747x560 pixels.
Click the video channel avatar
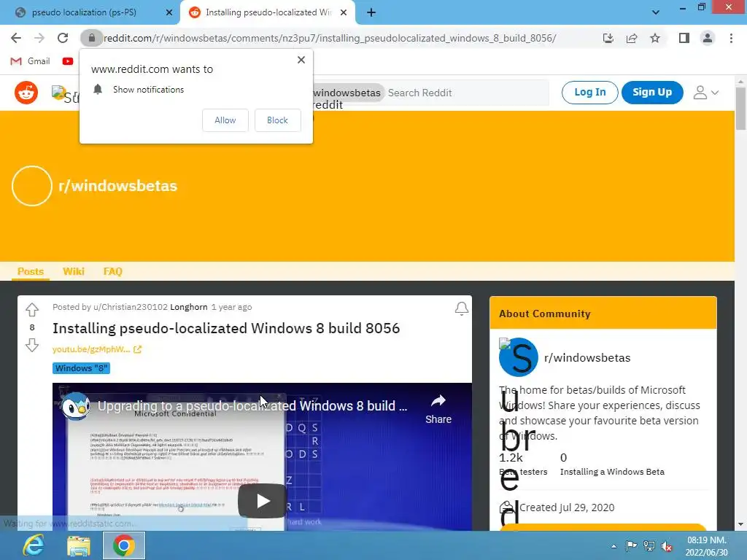tap(76, 405)
